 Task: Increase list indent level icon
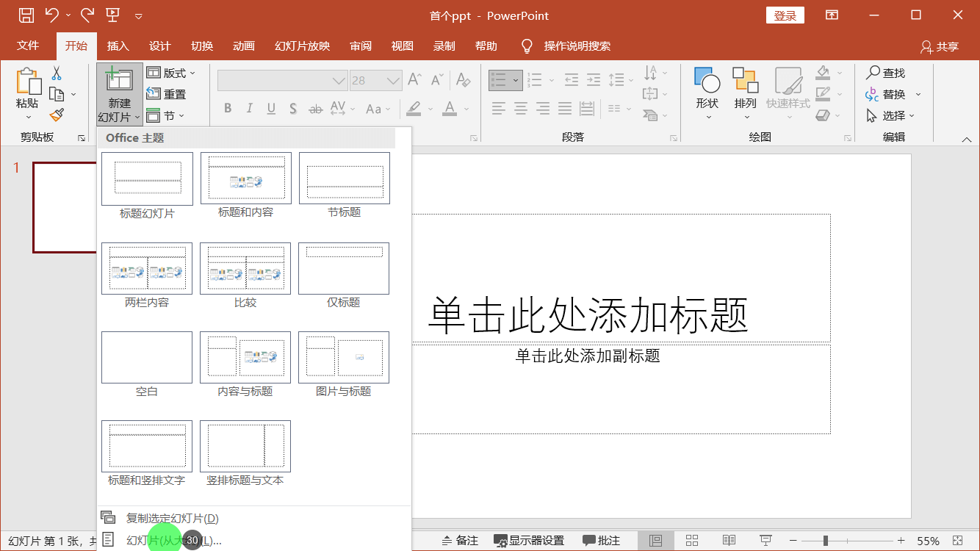tap(594, 80)
